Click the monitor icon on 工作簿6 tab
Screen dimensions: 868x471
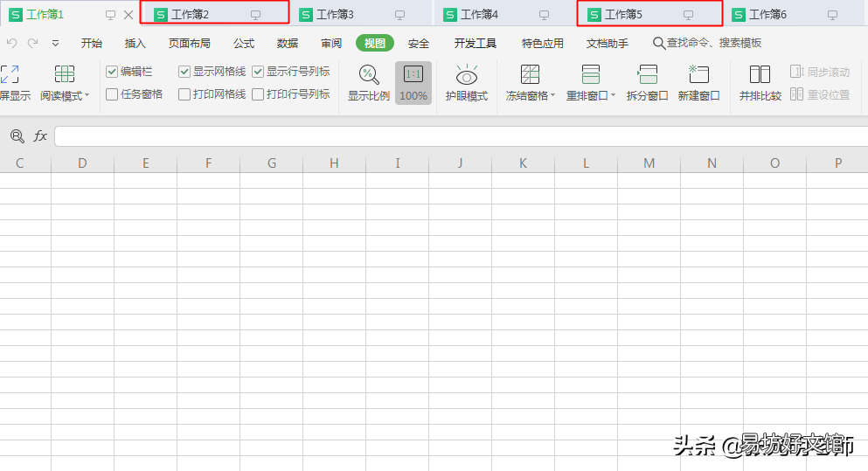tap(832, 15)
